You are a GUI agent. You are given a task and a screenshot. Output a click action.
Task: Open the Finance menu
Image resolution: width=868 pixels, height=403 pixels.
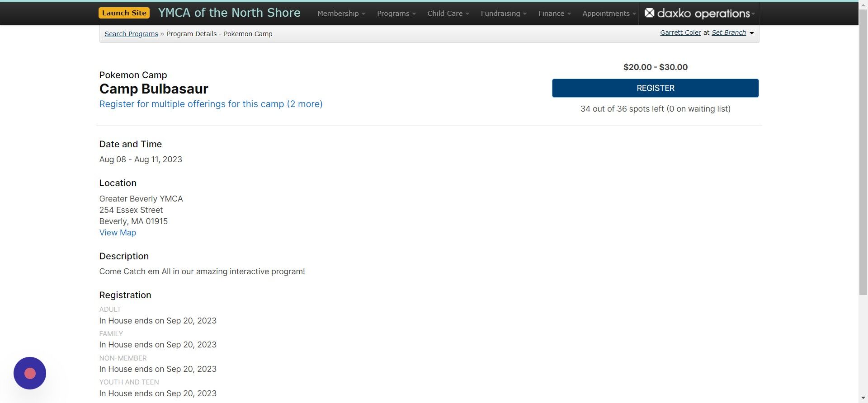coord(555,14)
